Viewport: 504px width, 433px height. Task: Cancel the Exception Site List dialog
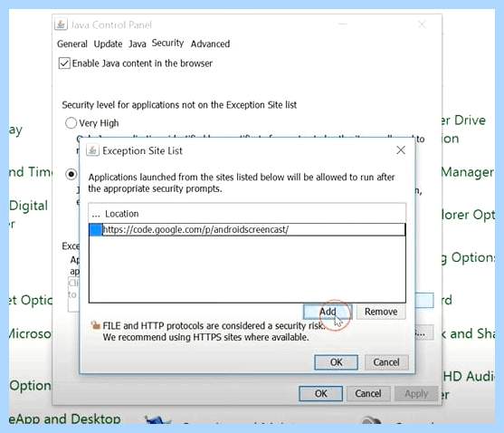click(x=386, y=362)
